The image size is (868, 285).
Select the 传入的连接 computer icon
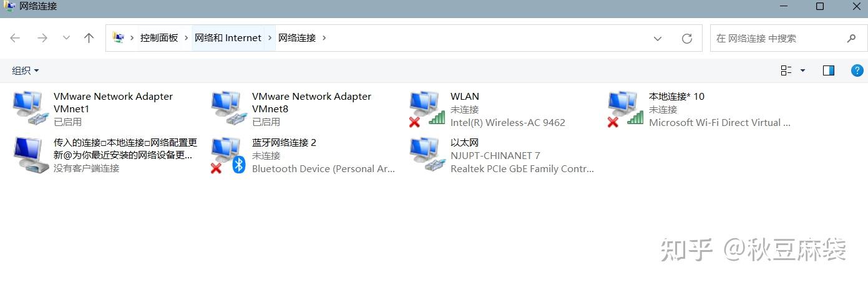coord(31,155)
